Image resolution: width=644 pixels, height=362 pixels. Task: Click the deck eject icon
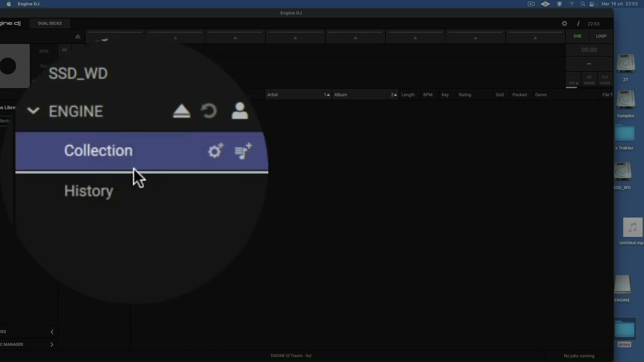coord(77,36)
